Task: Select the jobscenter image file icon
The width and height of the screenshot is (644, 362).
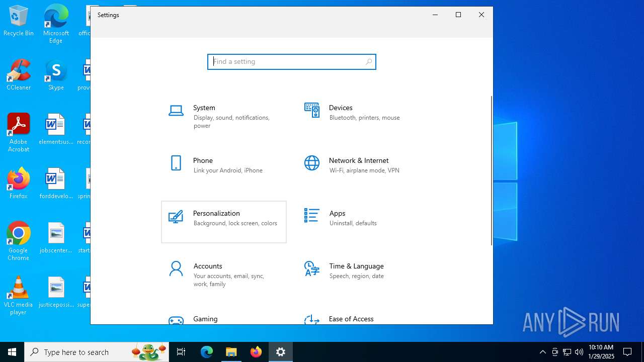Action: click(56, 238)
